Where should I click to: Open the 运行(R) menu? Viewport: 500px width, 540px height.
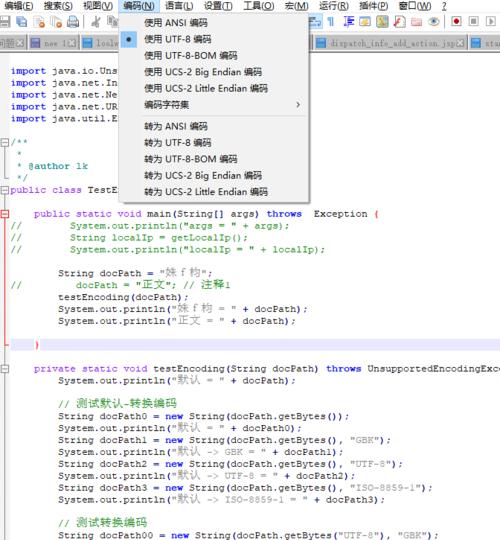tap(334, 6)
